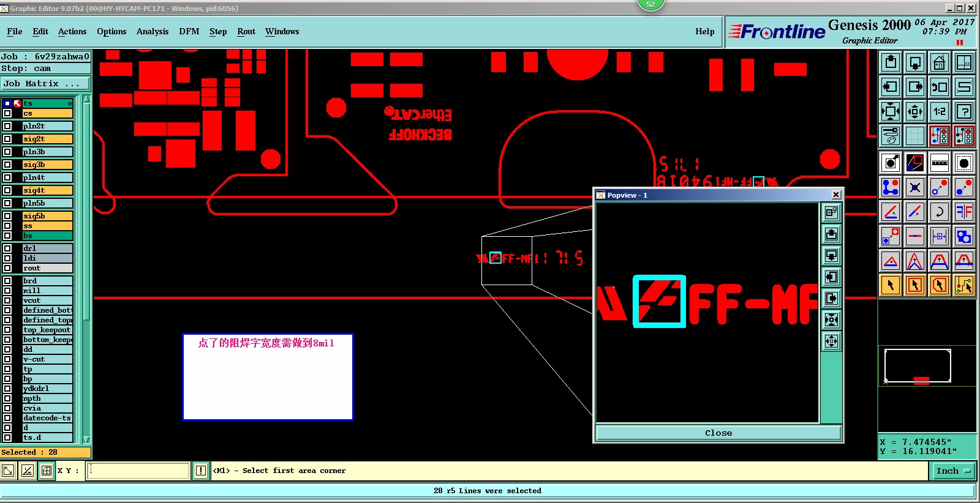
Task: Click the pan down icon in main toolbar
Action: 915,62
